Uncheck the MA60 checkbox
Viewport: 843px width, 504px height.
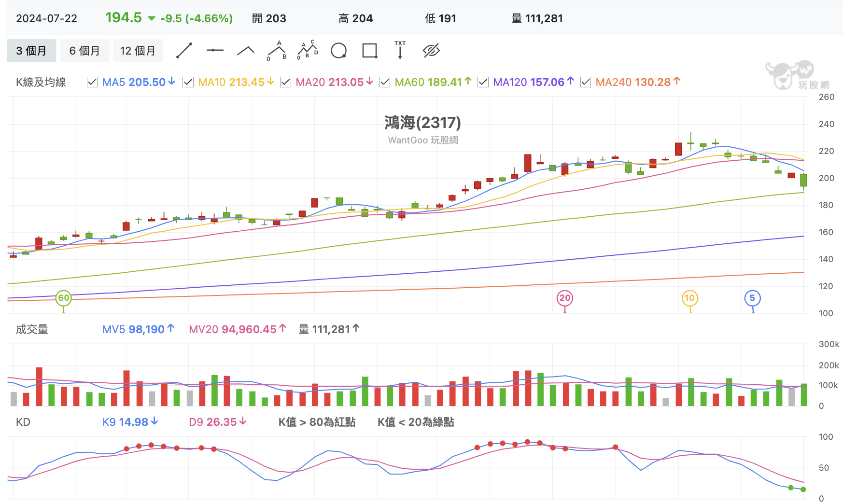[385, 82]
